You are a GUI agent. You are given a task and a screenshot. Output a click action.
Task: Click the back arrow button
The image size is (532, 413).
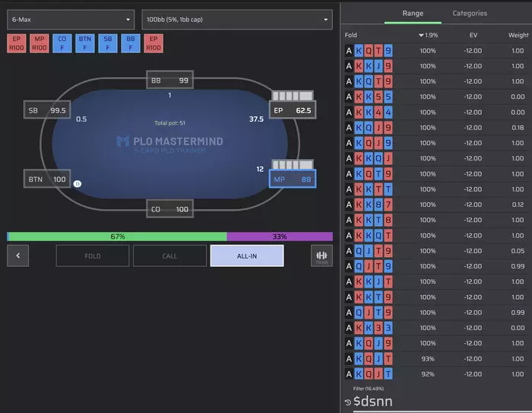[17, 256]
